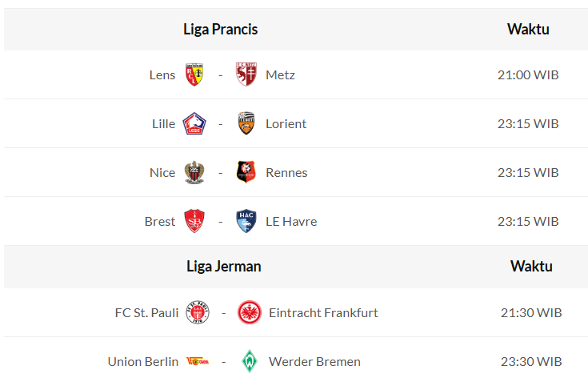The width and height of the screenshot is (588, 382).
Task: Click the LE Havre team name
Action: click(x=291, y=221)
